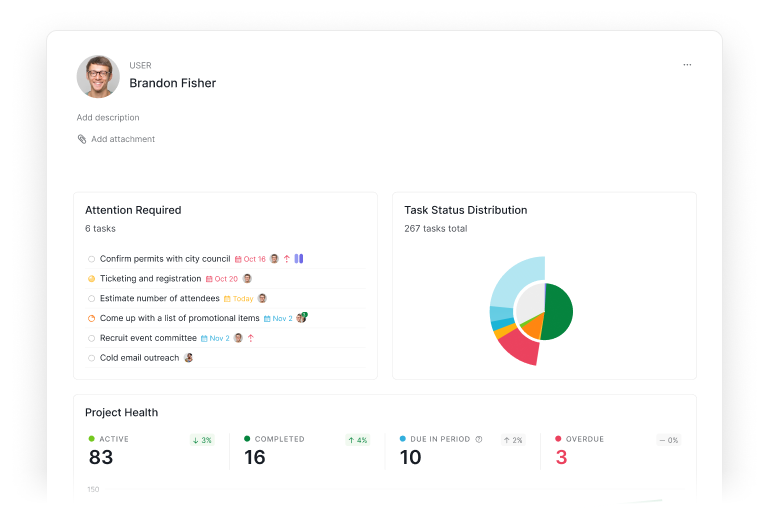The height and width of the screenshot is (508, 768).
Task: Mark 'Recruit event committee' as done
Action: (x=91, y=338)
